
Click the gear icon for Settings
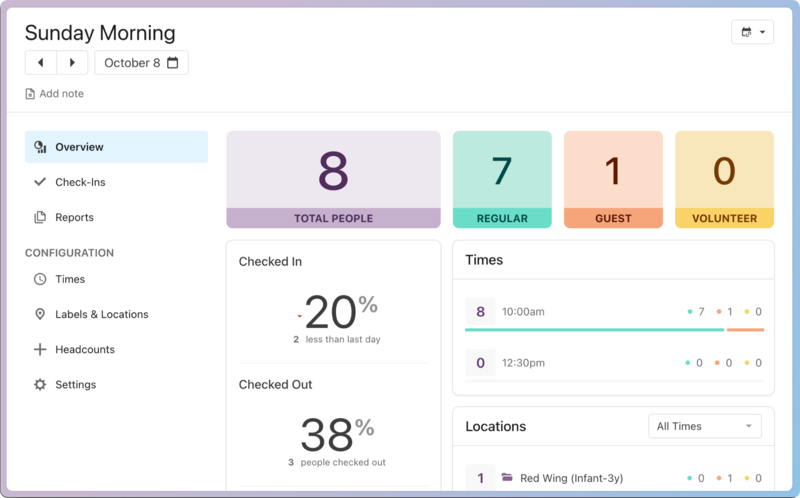coord(40,384)
